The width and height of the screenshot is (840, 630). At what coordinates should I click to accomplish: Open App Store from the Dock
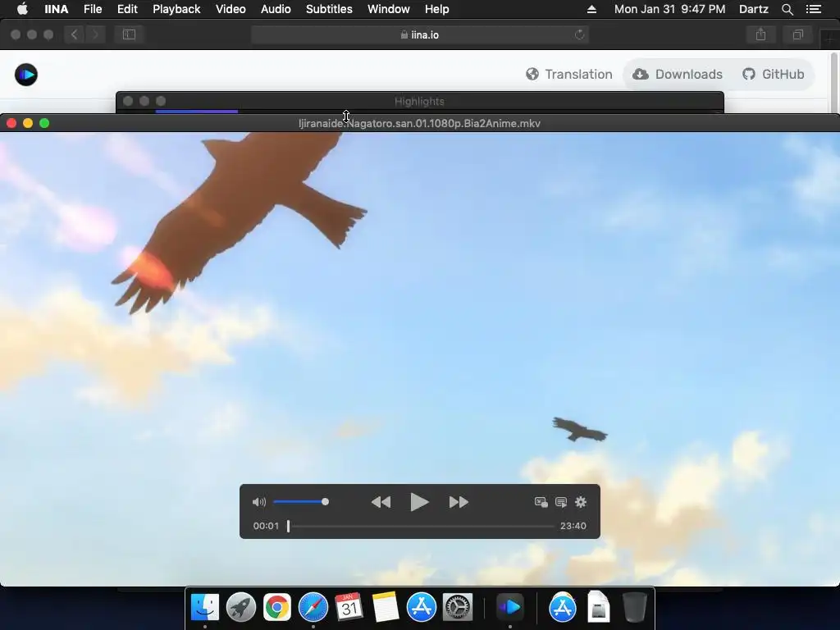coord(421,607)
